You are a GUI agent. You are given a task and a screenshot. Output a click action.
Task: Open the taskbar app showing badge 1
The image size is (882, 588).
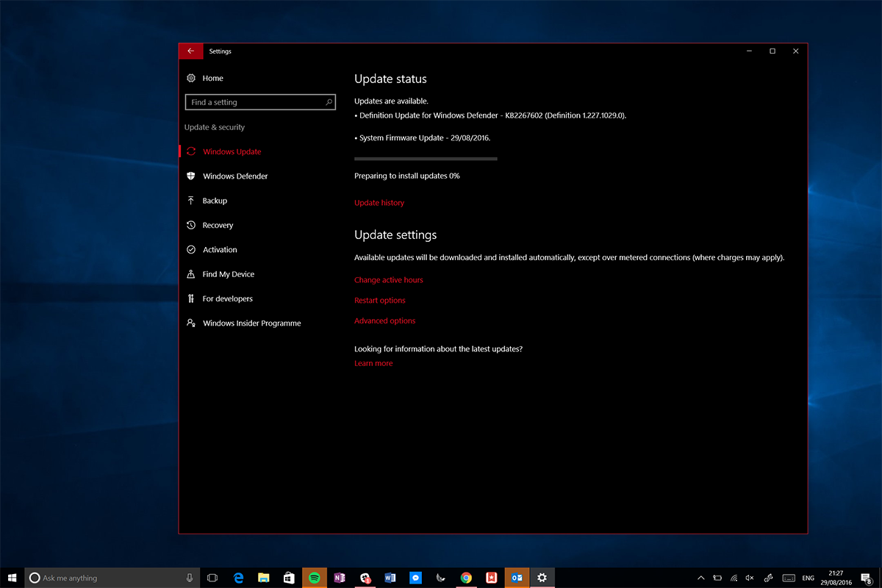pyautogui.click(x=365, y=578)
